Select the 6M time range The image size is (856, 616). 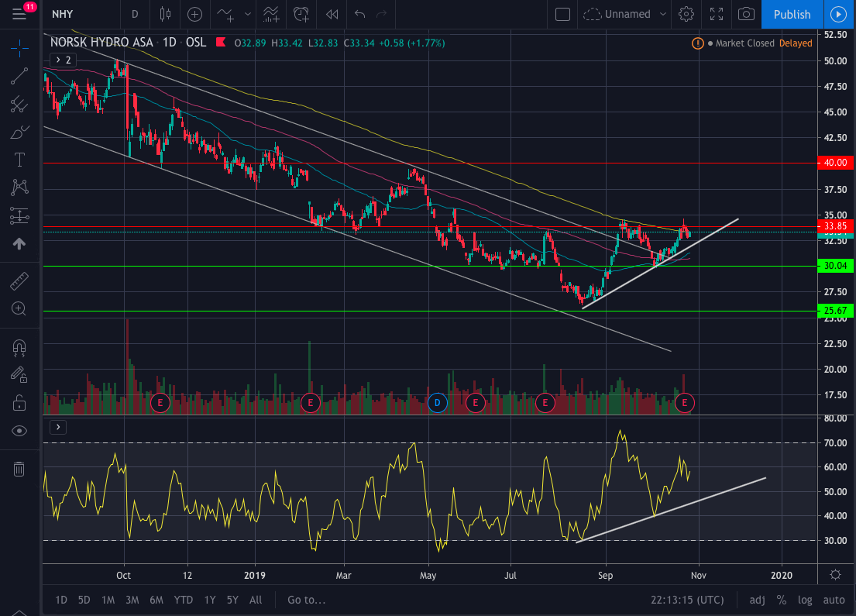(x=156, y=600)
